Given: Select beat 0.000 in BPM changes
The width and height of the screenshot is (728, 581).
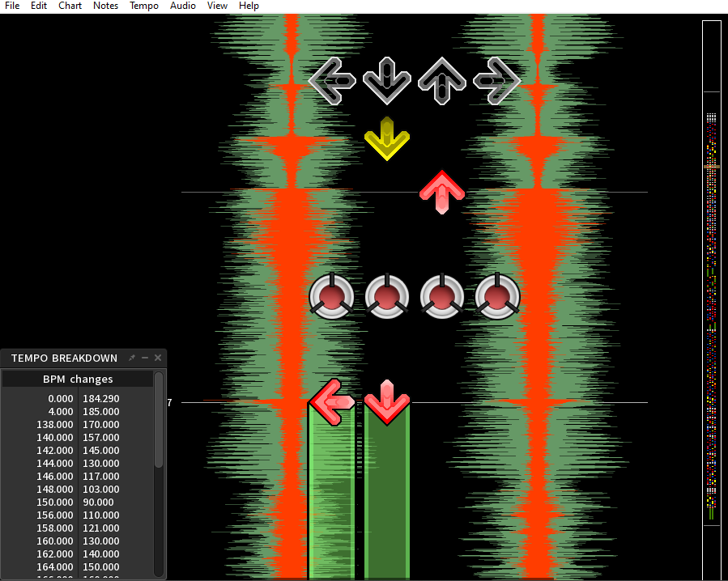Looking at the screenshot, I should [61, 399].
